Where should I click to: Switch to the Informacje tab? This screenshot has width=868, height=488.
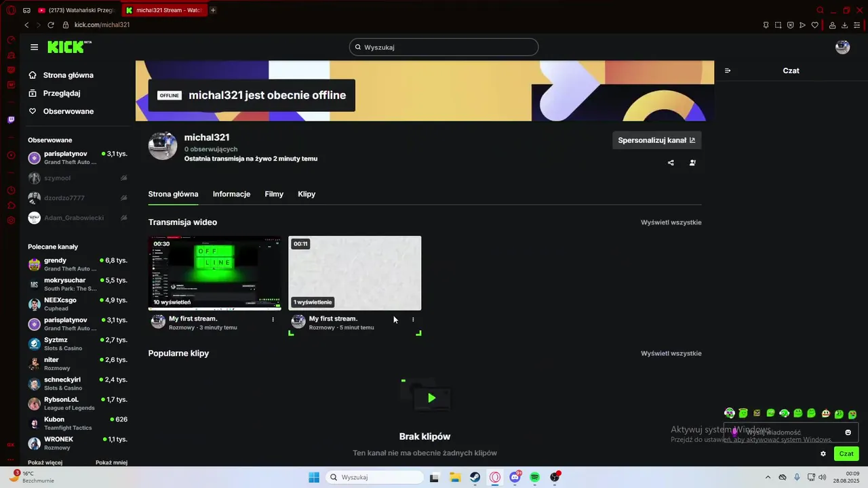pyautogui.click(x=231, y=194)
